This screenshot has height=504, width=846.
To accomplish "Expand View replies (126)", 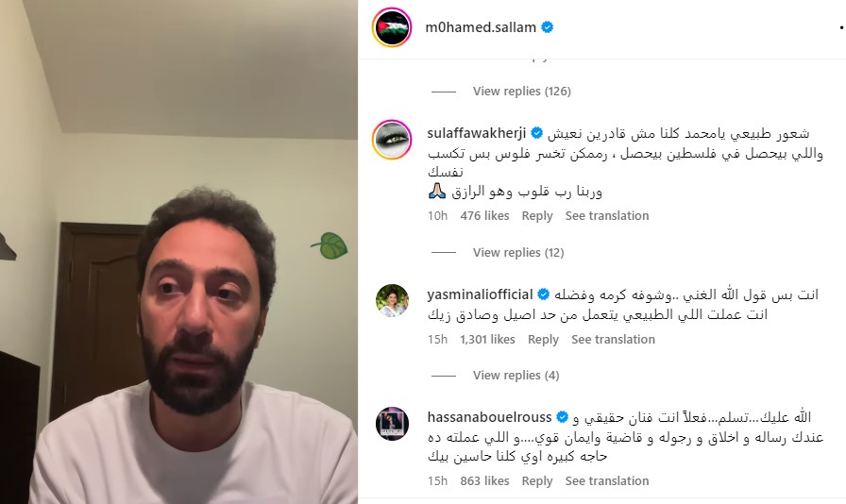I will pos(522,92).
